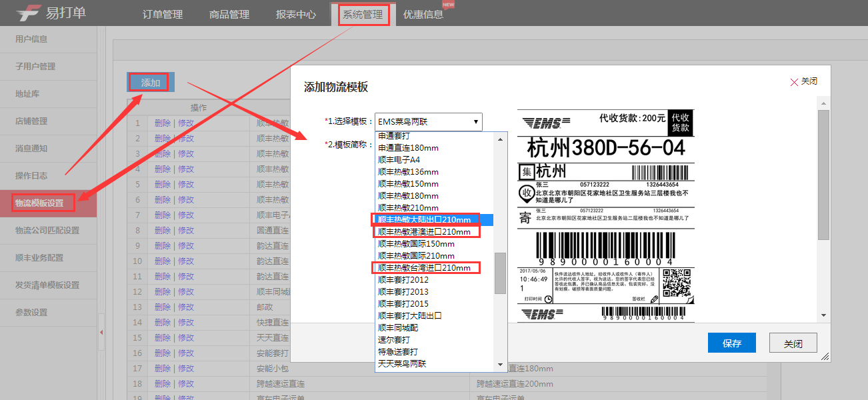This screenshot has height=400, width=868.
Task: Open the 商品管理 menu tab
Action: (229, 14)
